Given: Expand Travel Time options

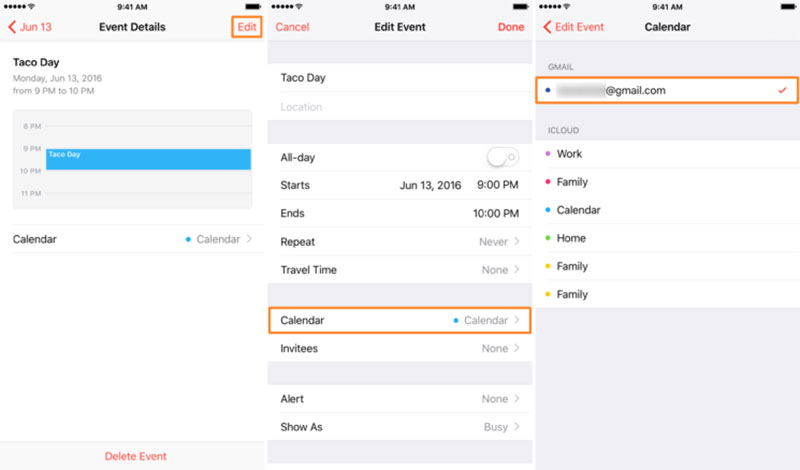Looking at the screenshot, I should [400, 270].
